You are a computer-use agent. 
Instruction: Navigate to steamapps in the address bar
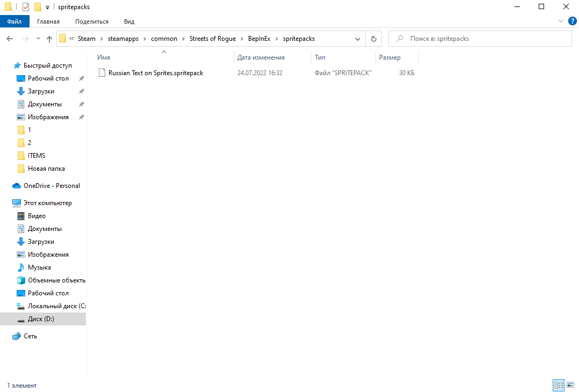tap(123, 38)
